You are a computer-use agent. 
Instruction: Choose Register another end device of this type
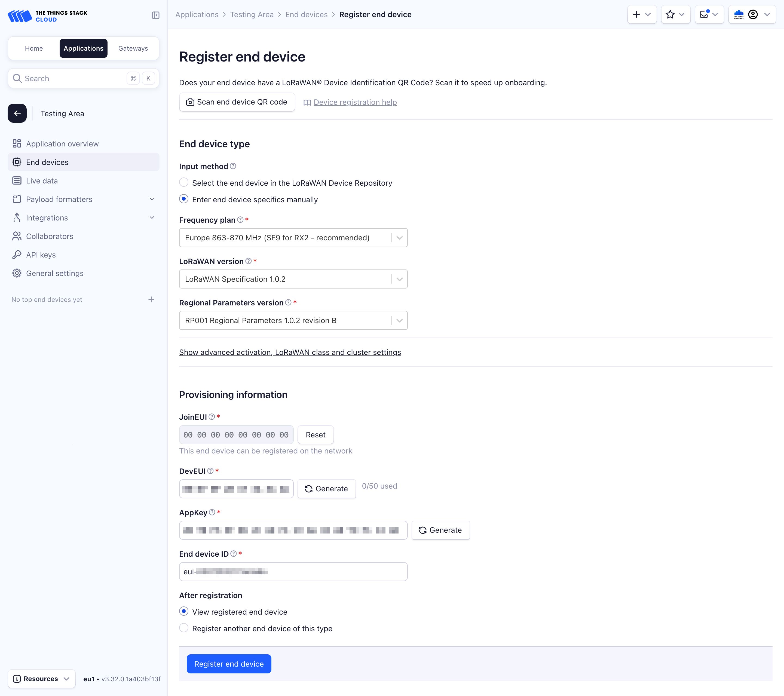tap(184, 628)
